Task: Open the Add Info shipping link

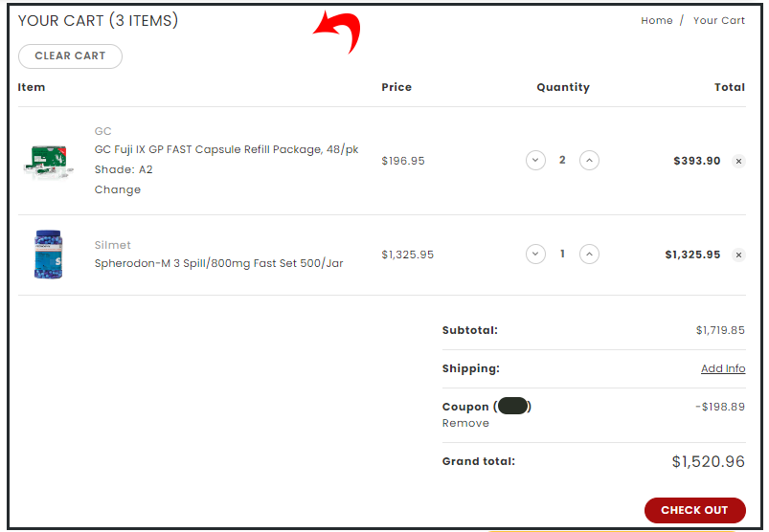Action: [x=723, y=368]
